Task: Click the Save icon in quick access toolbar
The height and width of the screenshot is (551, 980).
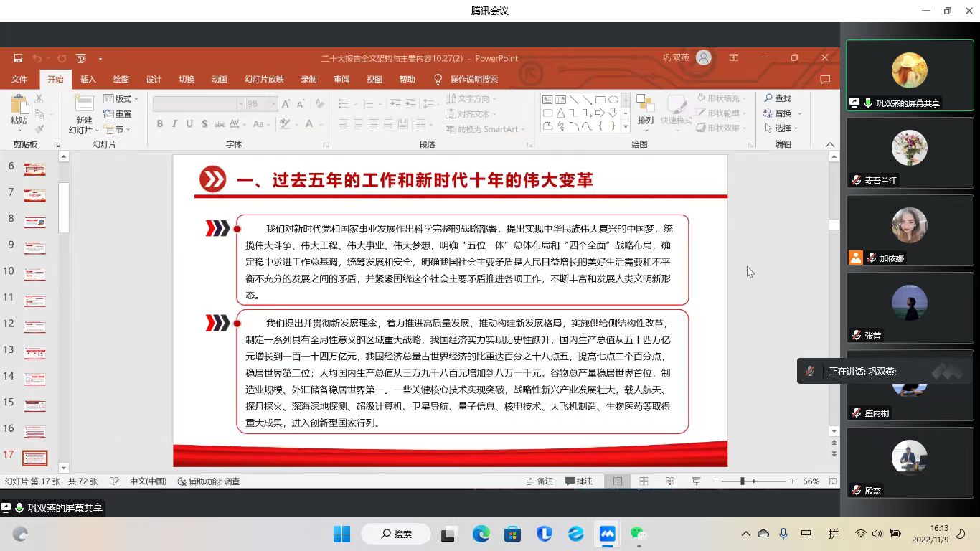Action: [x=18, y=58]
